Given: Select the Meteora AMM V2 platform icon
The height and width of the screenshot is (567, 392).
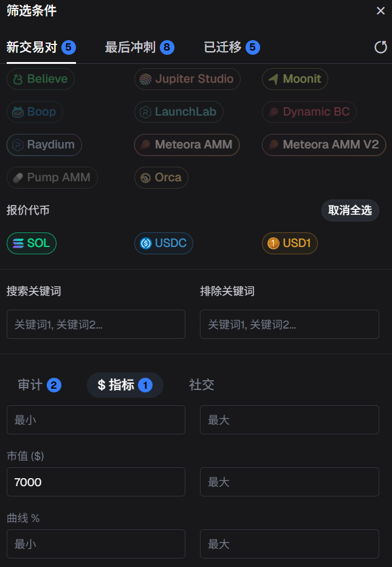Looking at the screenshot, I should (323, 145).
